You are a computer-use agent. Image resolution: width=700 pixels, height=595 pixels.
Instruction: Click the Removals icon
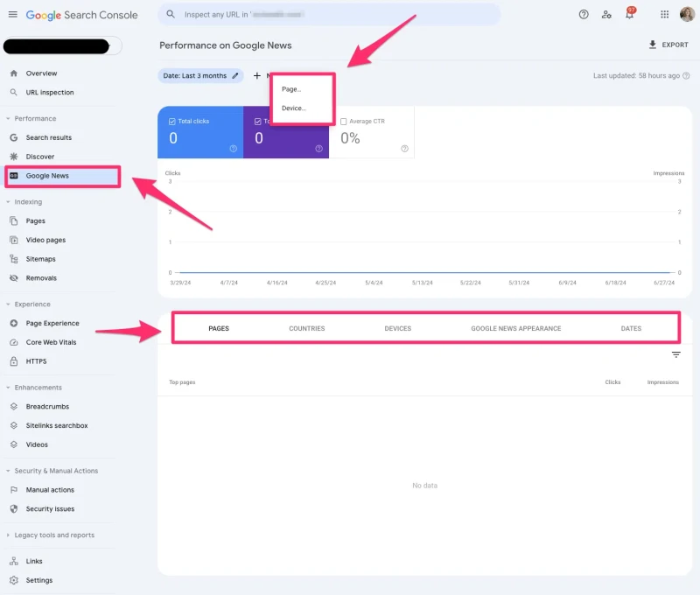[x=14, y=278]
